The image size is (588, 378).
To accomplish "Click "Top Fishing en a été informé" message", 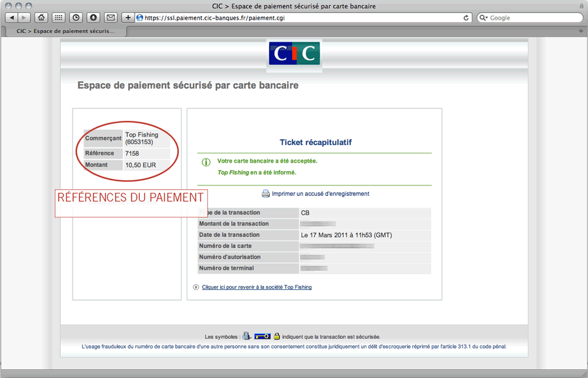I will click(257, 173).
